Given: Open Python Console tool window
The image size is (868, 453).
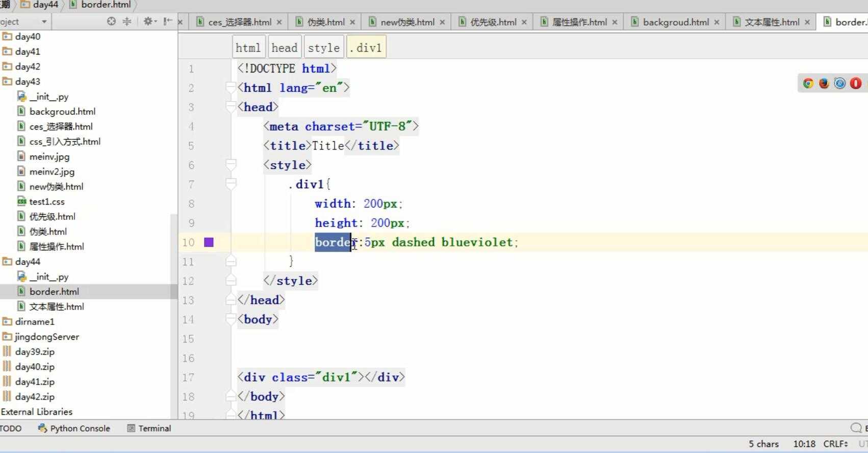Looking at the screenshot, I should (x=74, y=429).
